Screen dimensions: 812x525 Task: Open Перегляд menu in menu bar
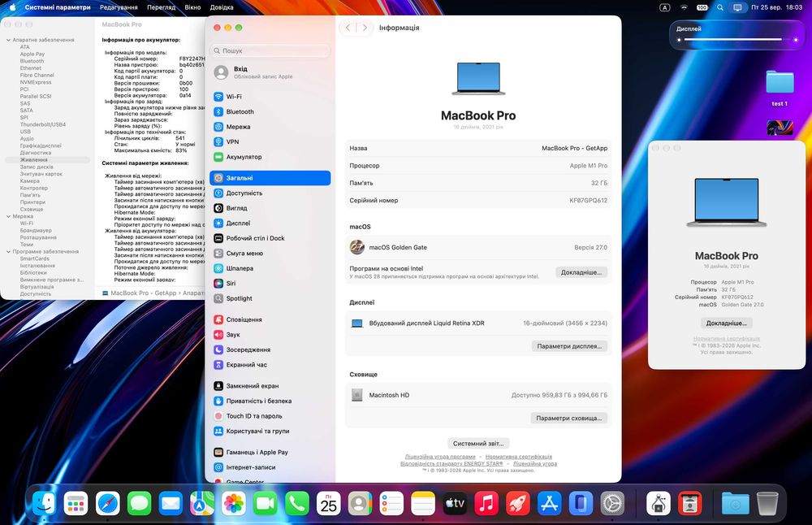coord(161,7)
